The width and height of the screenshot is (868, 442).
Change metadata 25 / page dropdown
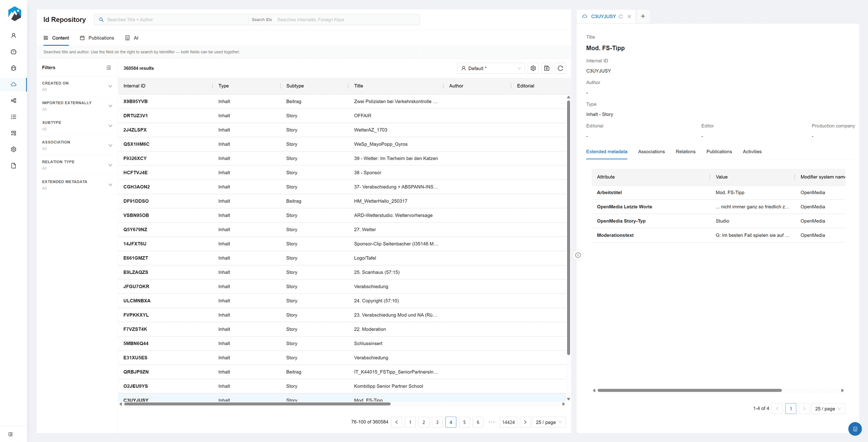pos(828,409)
